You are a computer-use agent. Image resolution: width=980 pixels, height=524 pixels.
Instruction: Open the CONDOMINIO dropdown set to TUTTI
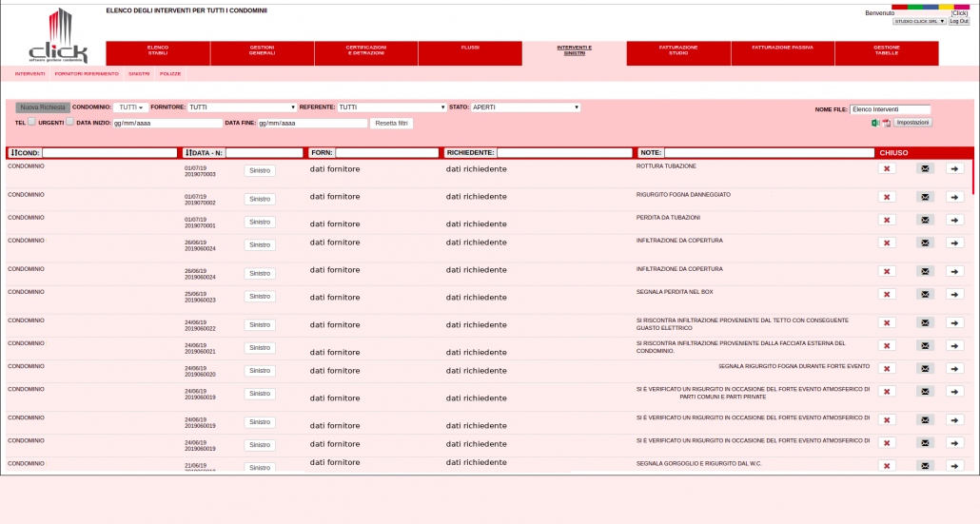[130, 107]
